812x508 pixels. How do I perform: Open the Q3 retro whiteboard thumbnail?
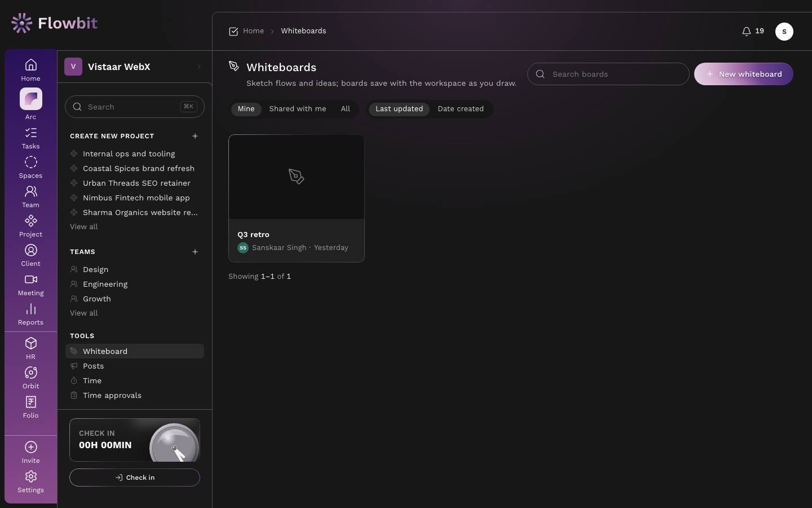point(297,177)
